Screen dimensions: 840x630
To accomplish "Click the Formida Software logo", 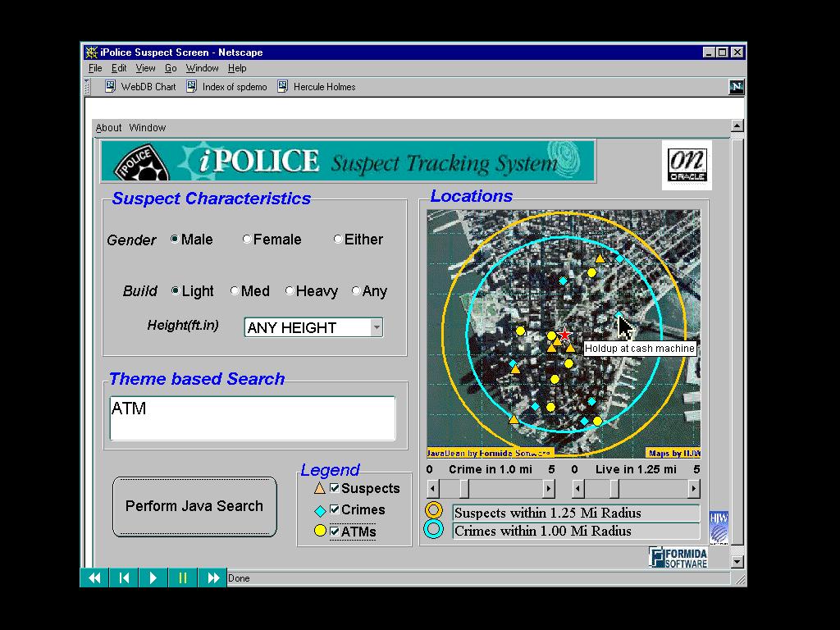I will [678, 558].
